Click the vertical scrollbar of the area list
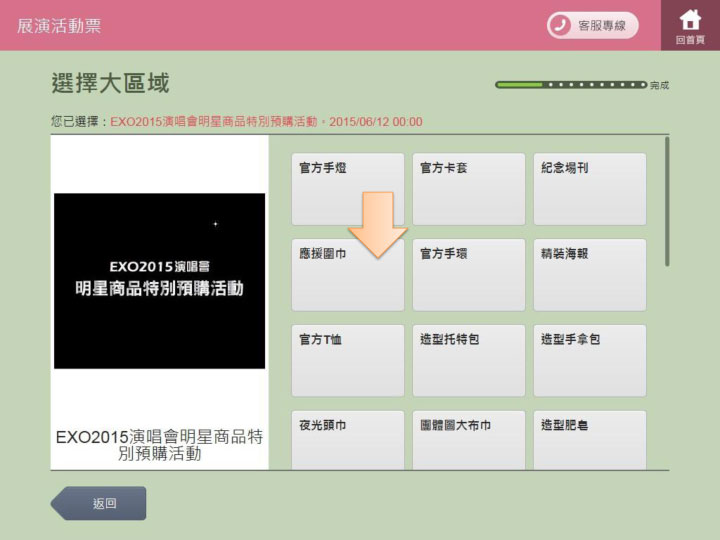The height and width of the screenshot is (540, 720). click(x=667, y=201)
